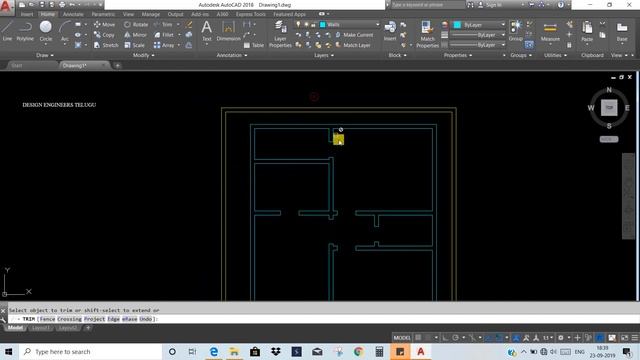Image resolution: width=640 pixels, height=360 pixels.
Task: Open the Trim tool dropdown arrow
Action: coord(178,24)
